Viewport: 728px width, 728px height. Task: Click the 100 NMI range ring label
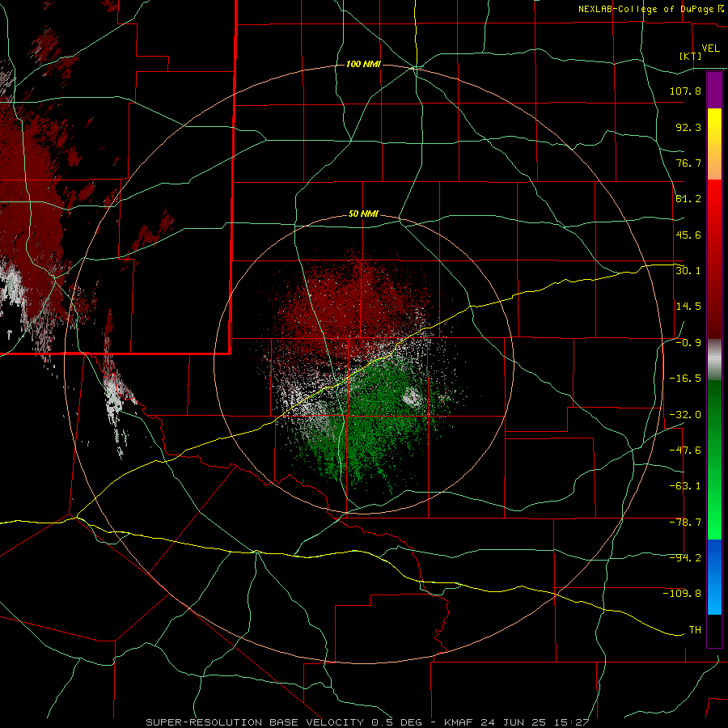(x=363, y=64)
